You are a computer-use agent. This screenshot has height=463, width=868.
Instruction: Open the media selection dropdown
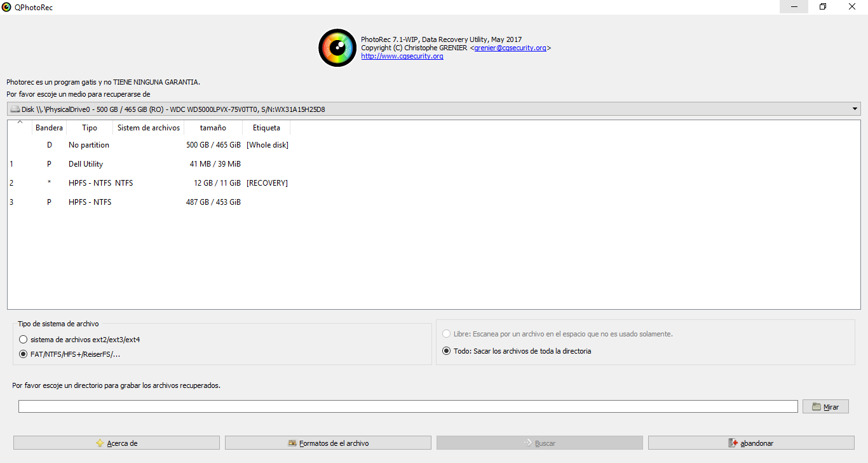point(434,109)
